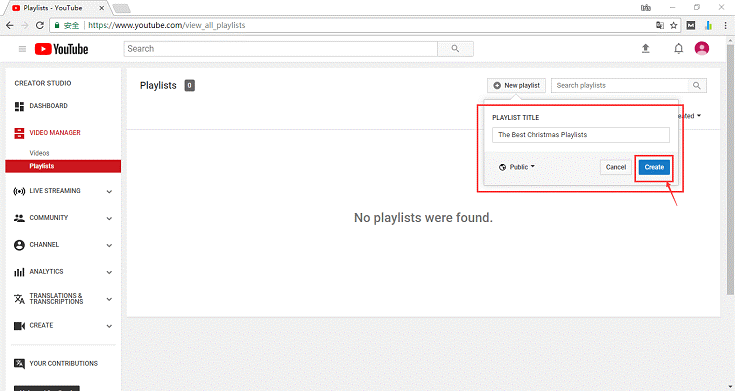The width and height of the screenshot is (735, 391).
Task: Open the sort order dropdown arrow
Action: [x=699, y=115]
